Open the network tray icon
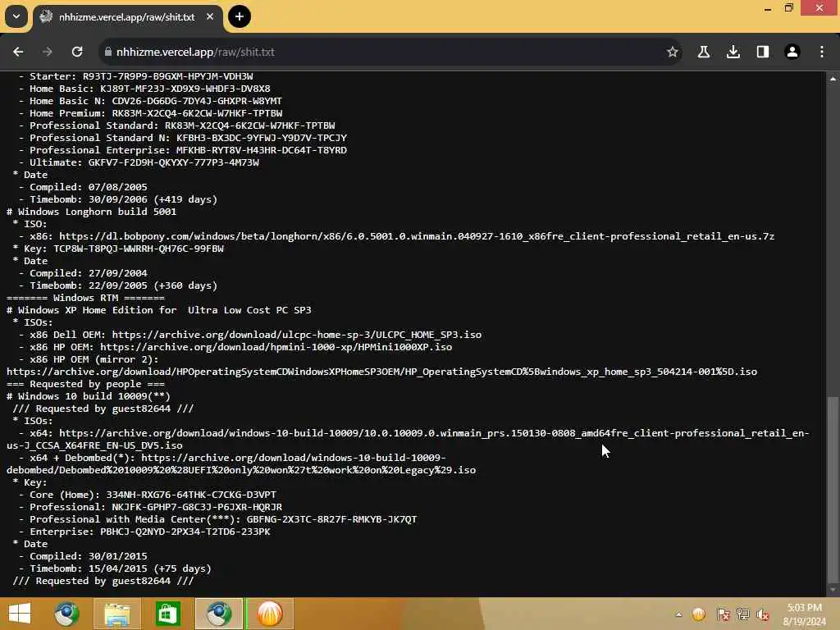This screenshot has width=840, height=630. coord(743,614)
